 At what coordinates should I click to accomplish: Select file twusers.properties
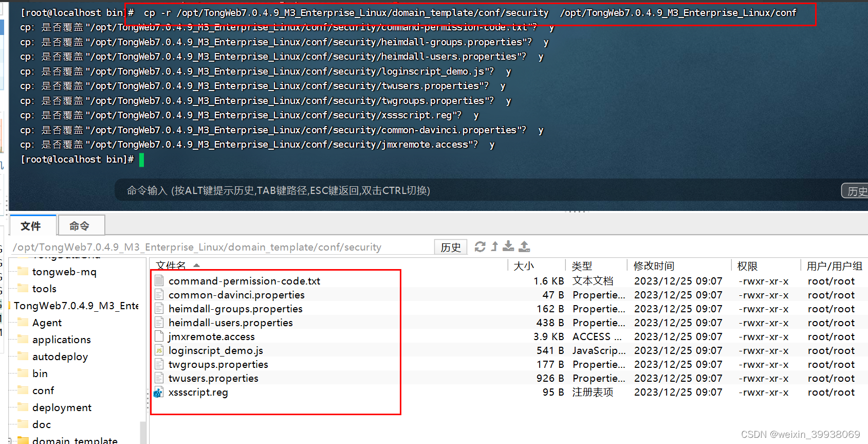pyautogui.click(x=213, y=378)
